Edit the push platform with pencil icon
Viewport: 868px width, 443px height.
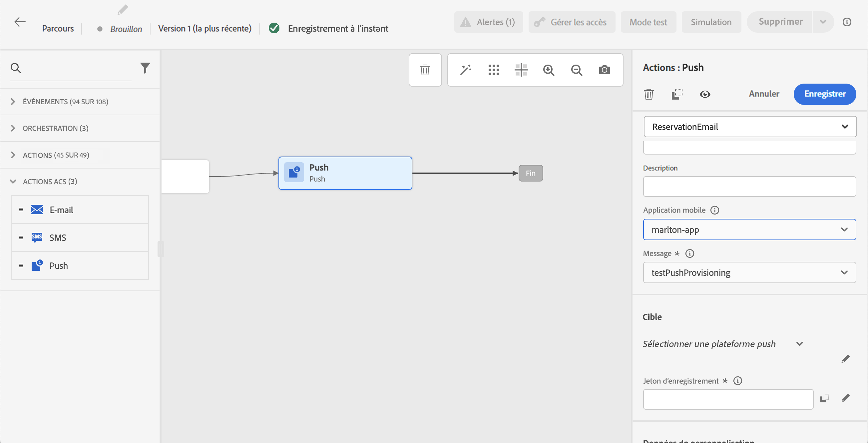point(845,359)
